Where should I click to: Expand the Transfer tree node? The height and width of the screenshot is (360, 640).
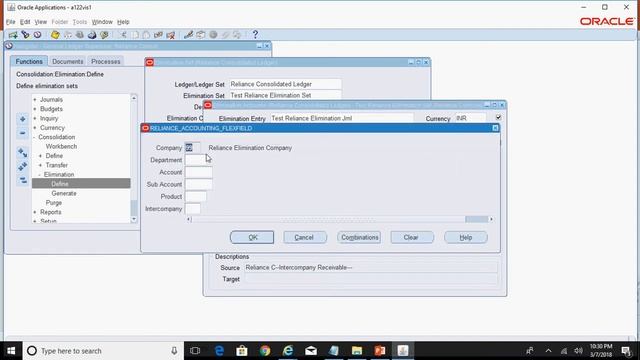click(40, 165)
